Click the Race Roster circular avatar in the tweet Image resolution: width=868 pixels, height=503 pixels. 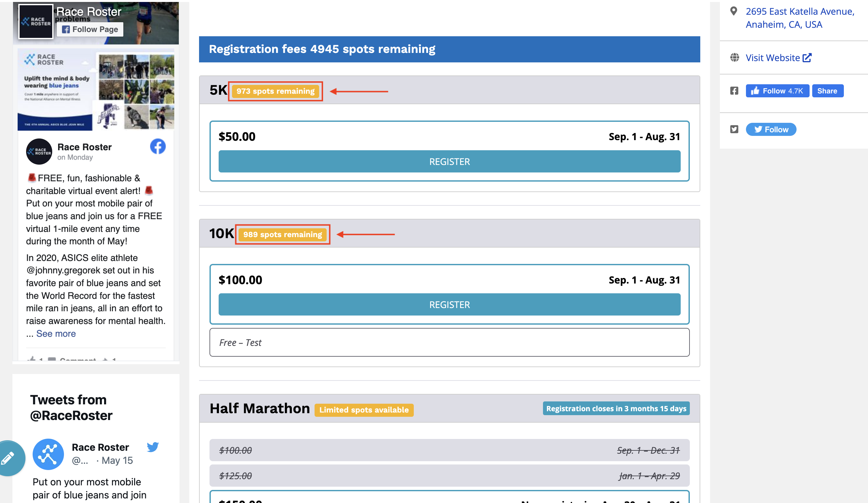coord(48,454)
